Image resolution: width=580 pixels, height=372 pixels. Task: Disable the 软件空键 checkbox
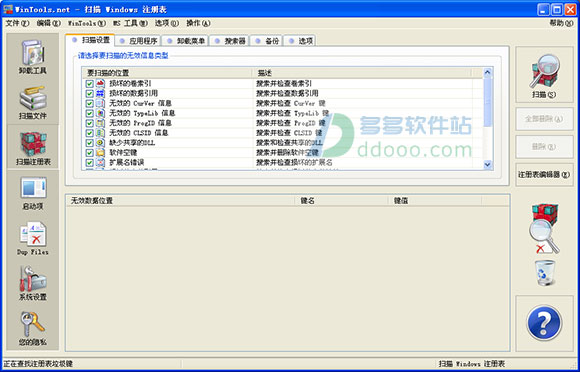click(89, 153)
